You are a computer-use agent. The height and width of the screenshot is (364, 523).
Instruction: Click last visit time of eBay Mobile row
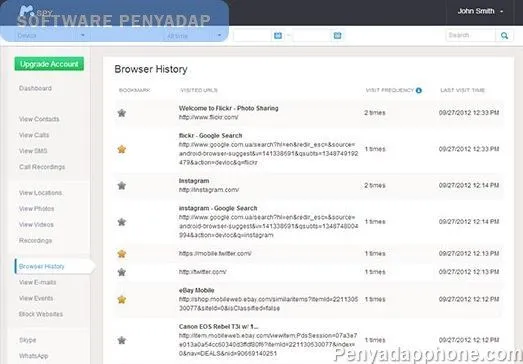pyautogui.click(x=469, y=299)
